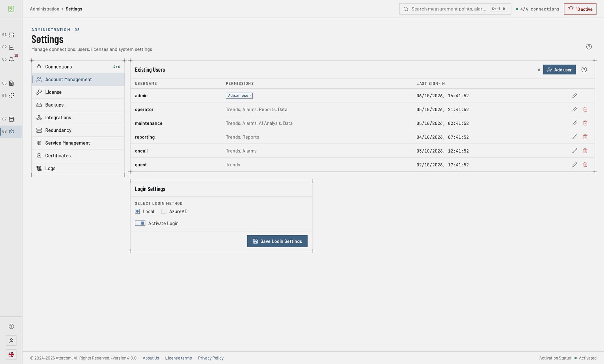Toggle the Activate Login switch
Screen dimensions: 604x364
coord(140,223)
